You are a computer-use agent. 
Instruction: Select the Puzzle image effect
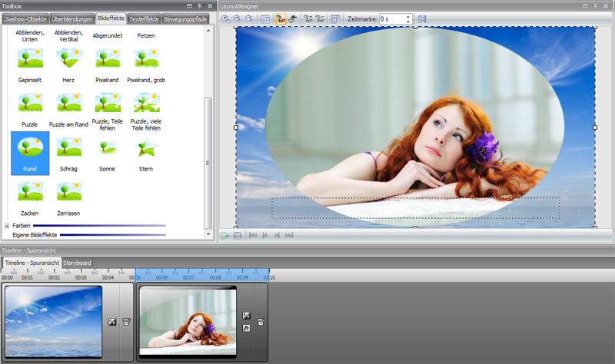coord(30,102)
